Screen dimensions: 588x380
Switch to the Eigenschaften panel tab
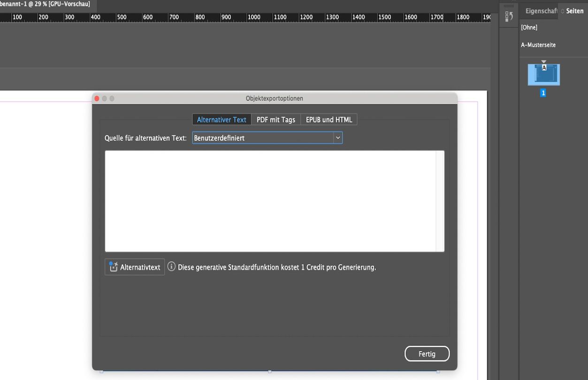coord(540,11)
